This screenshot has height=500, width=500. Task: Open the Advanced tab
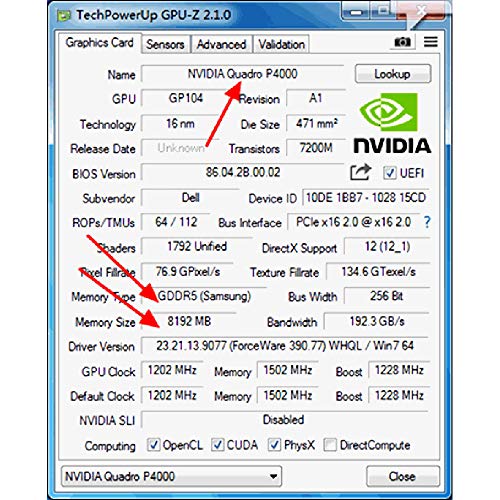[x=221, y=44]
